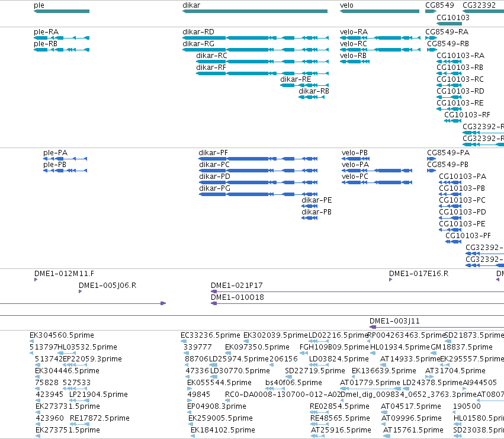Select transcript dikar-RB
Viewport: 504px width, 439px height.
pos(312,97)
